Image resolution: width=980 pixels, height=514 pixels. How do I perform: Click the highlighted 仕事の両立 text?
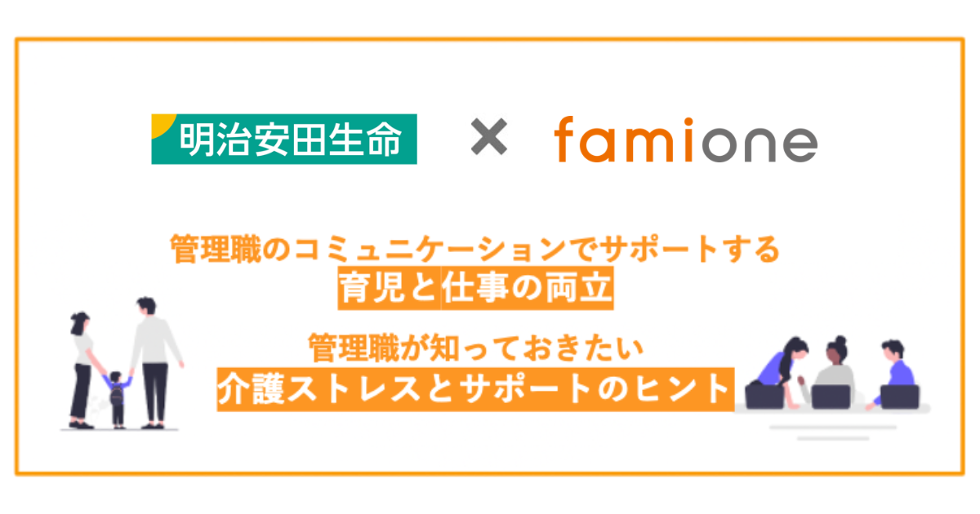[x=528, y=289]
